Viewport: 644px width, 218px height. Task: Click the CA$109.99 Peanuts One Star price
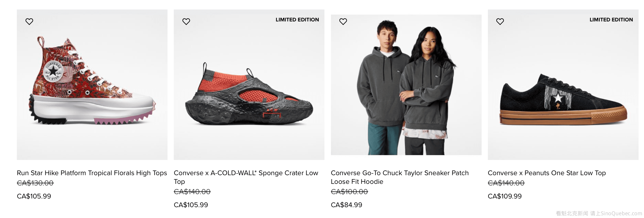[505, 196]
